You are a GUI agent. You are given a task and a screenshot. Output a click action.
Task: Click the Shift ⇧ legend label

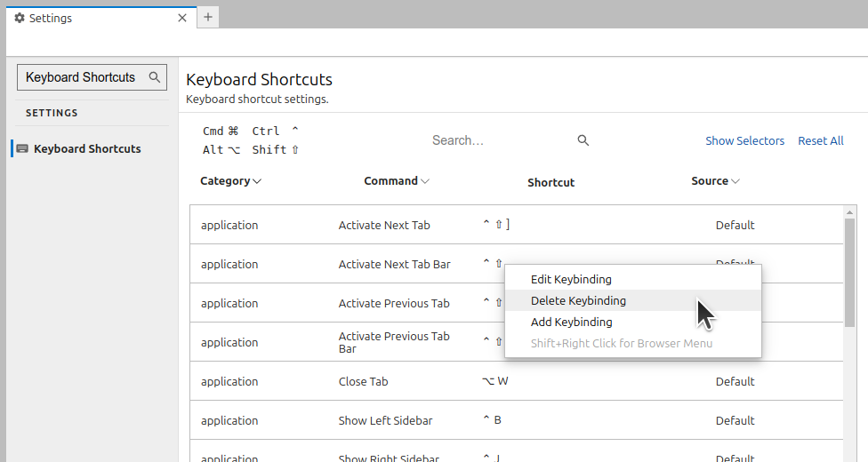point(275,150)
